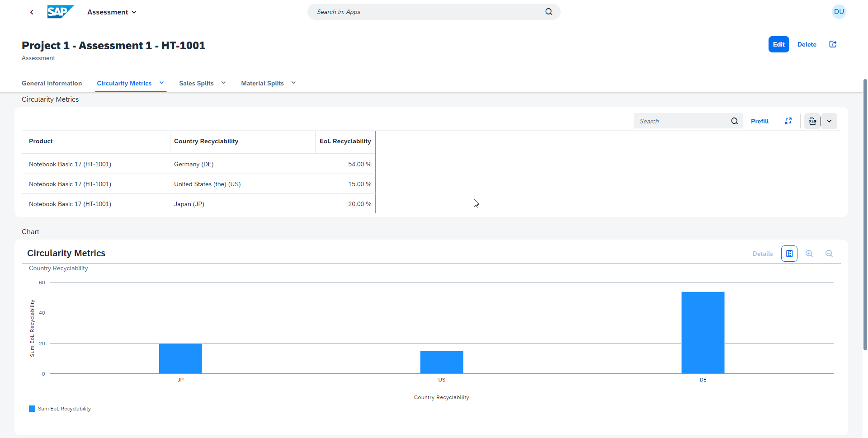Click the back navigation arrow
Image resolution: width=868 pixels, height=438 pixels.
click(32, 12)
